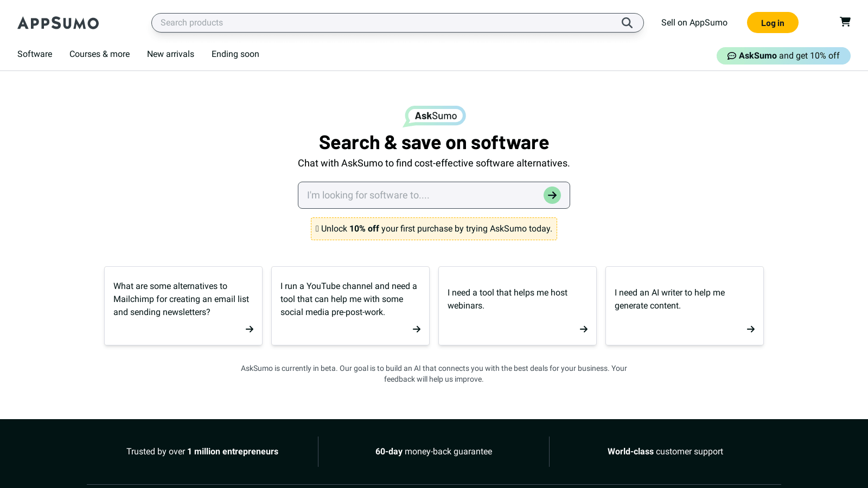
Task: Select the AI writer prompt card
Action: tap(685, 306)
